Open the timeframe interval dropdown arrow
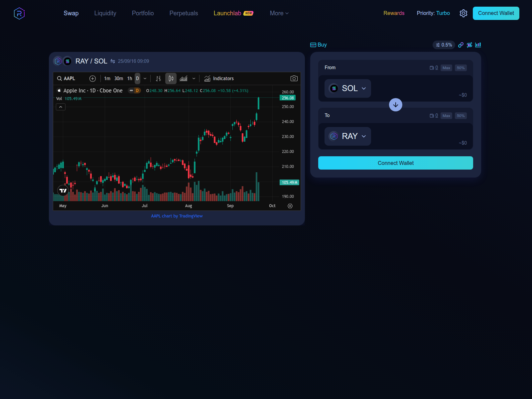This screenshot has height=399, width=532. (145, 78)
